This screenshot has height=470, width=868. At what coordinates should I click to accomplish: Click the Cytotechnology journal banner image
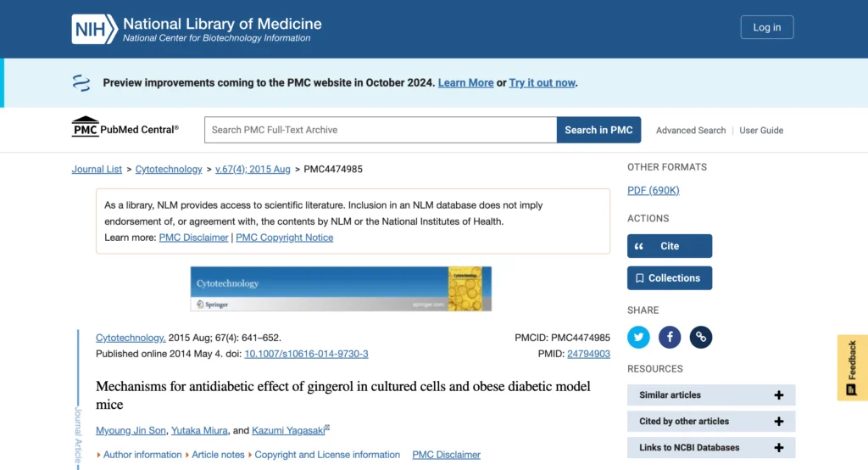(x=341, y=288)
